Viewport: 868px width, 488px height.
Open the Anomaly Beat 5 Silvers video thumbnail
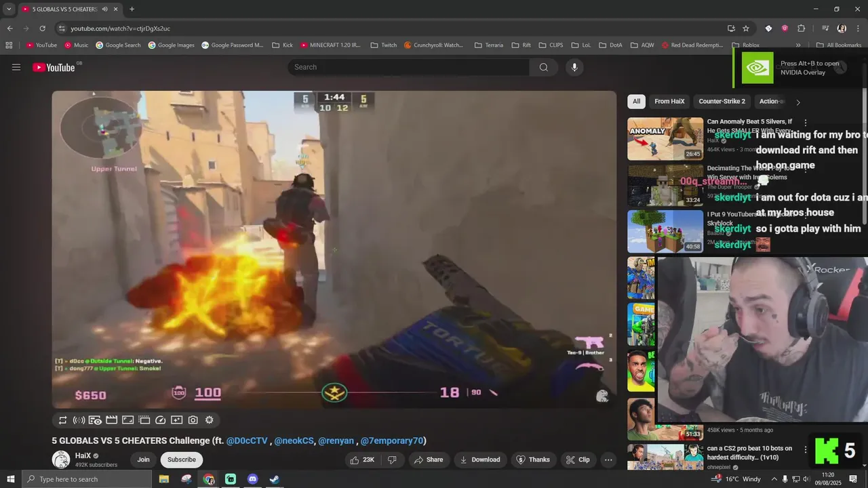(665, 139)
